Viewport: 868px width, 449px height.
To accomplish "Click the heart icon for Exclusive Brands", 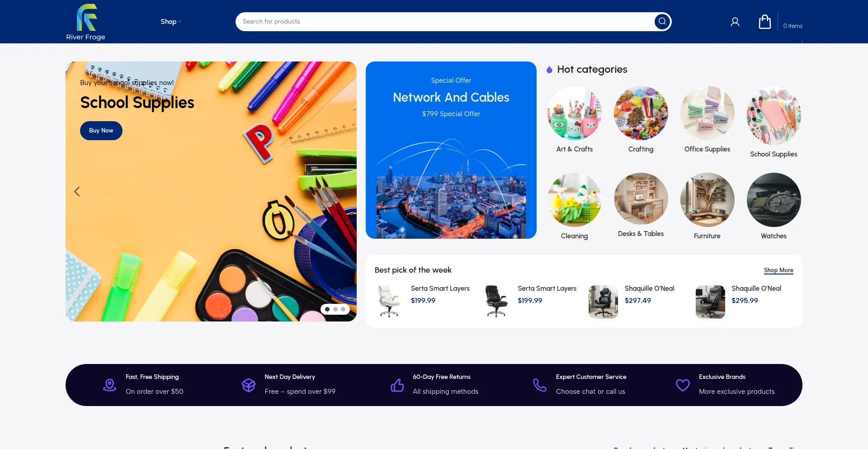I will click(x=683, y=385).
